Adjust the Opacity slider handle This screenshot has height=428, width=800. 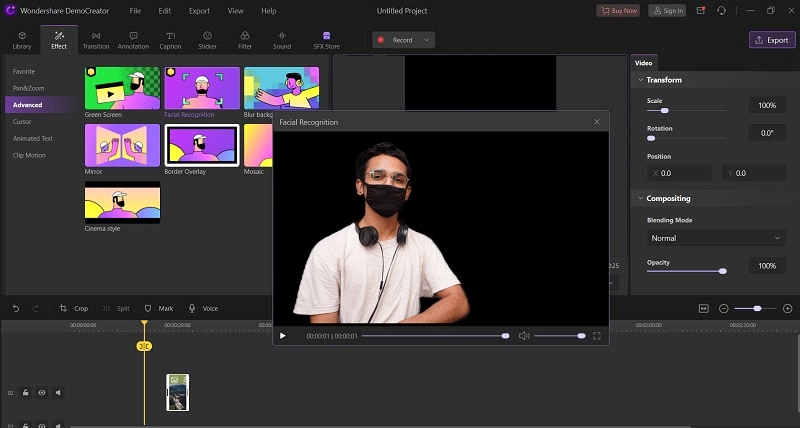(x=722, y=271)
